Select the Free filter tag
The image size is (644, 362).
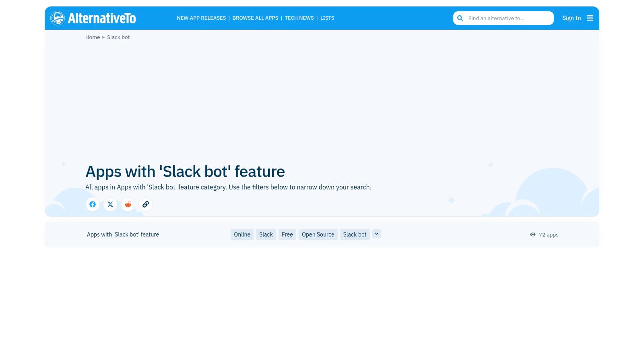[x=287, y=234]
